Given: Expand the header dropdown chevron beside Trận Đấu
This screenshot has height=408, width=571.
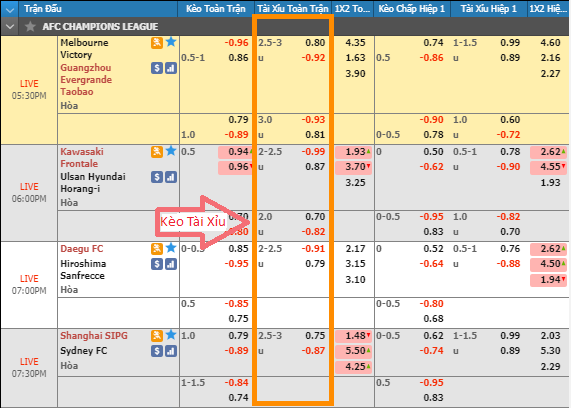Looking at the screenshot, I should (x=10, y=9).
